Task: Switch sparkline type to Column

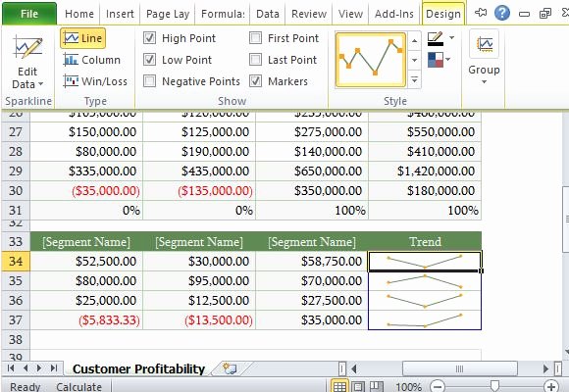Action: (91, 60)
